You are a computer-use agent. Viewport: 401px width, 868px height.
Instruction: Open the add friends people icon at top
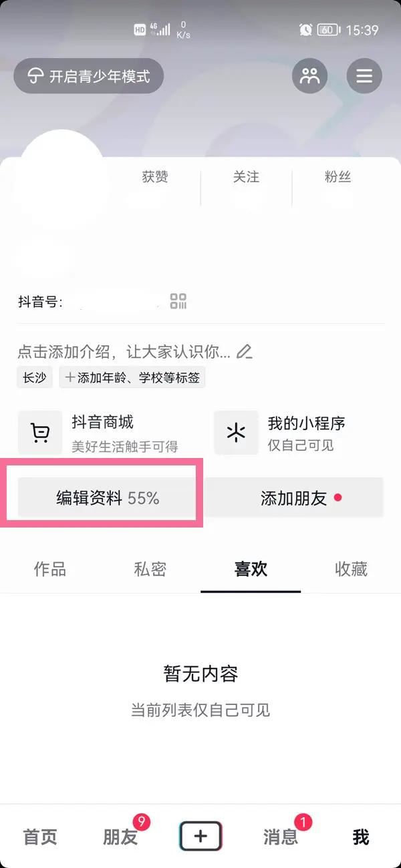point(309,75)
